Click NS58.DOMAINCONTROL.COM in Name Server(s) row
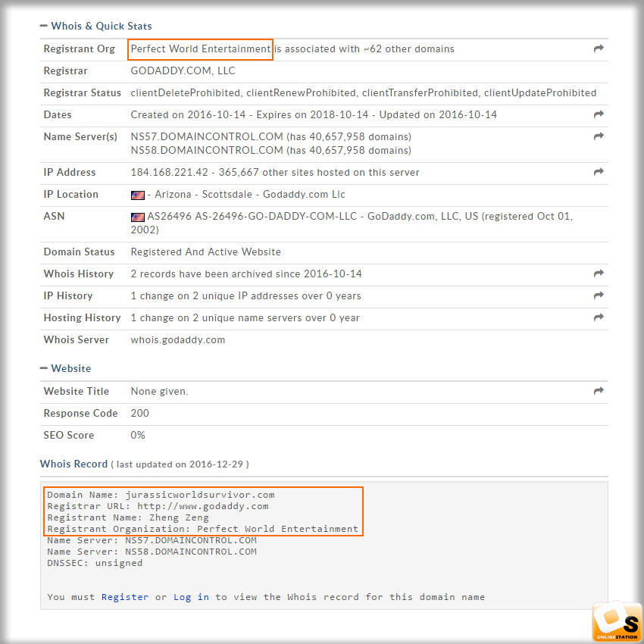This screenshot has width=644, height=644. tap(207, 150)
